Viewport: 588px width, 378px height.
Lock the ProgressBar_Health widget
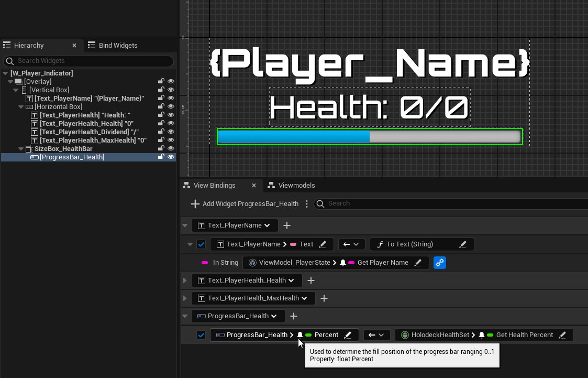coord(161,157)
